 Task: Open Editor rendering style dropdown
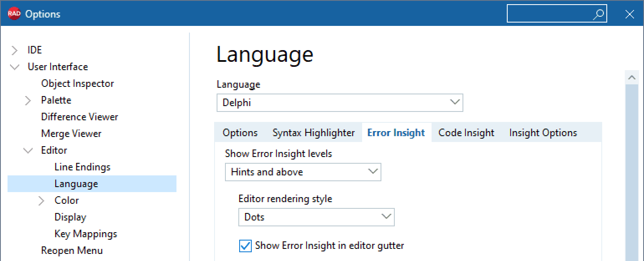pyautogui.click(x=317, y=217)
